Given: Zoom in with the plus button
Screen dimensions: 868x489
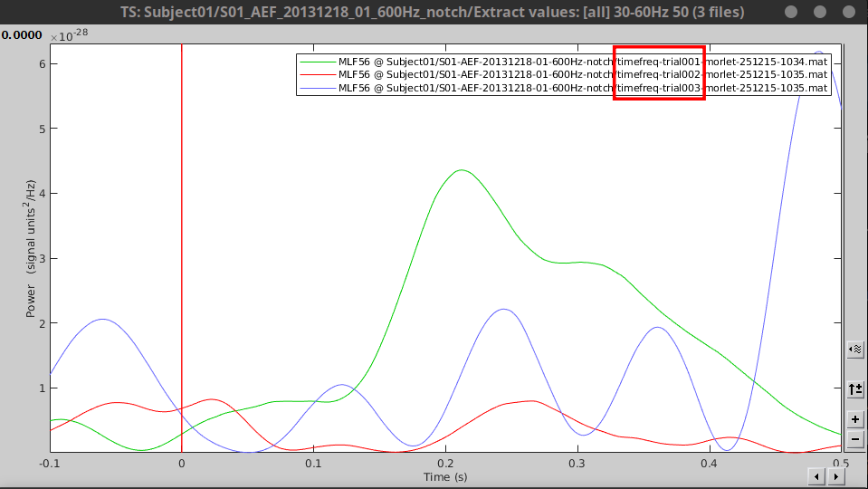Looking at the screenshot, I should point(854,420).
